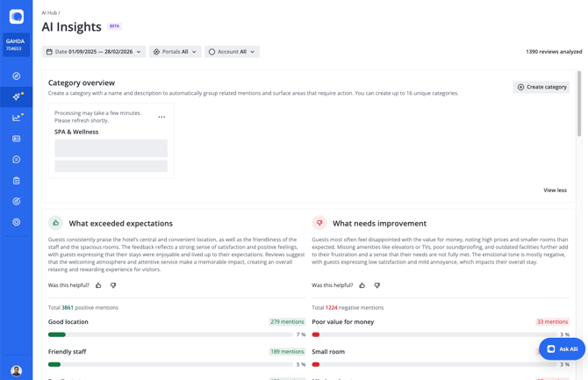Screen dimensions: 588x380
Task: Open the three-dot menu on SPA & Wellness card
Action: [161, 117]
